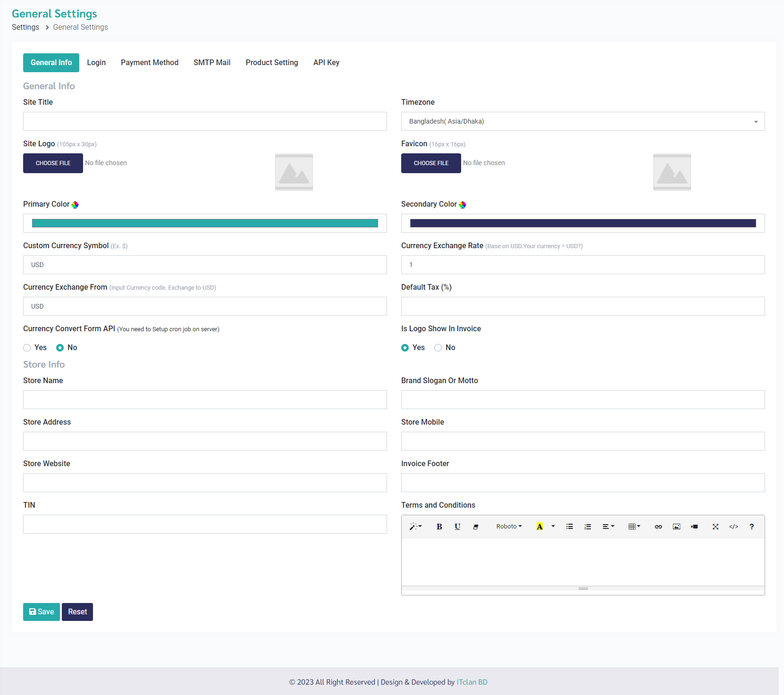Toggle bold formatting in Terms editor
784x695 pixels.
439,527
